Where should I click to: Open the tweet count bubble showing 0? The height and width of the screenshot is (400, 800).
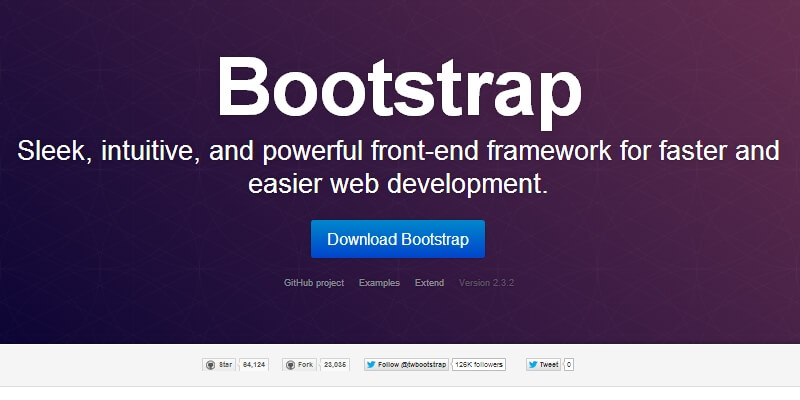pos(568,364)
